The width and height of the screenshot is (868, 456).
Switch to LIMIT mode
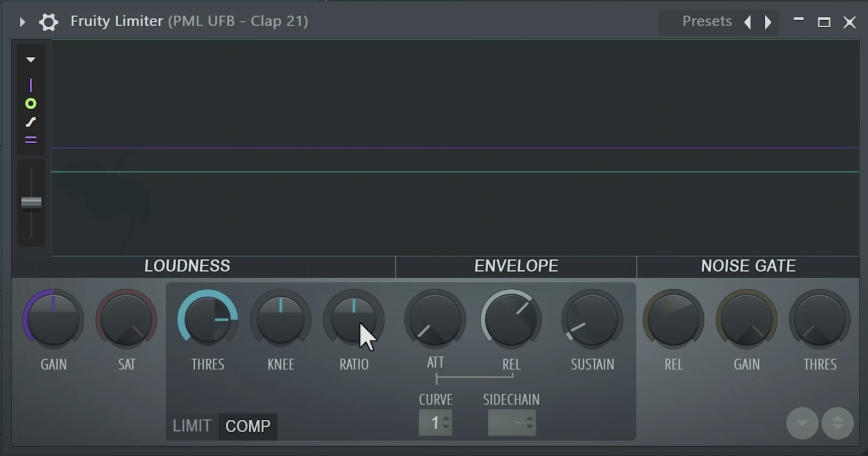pos(192,426)
